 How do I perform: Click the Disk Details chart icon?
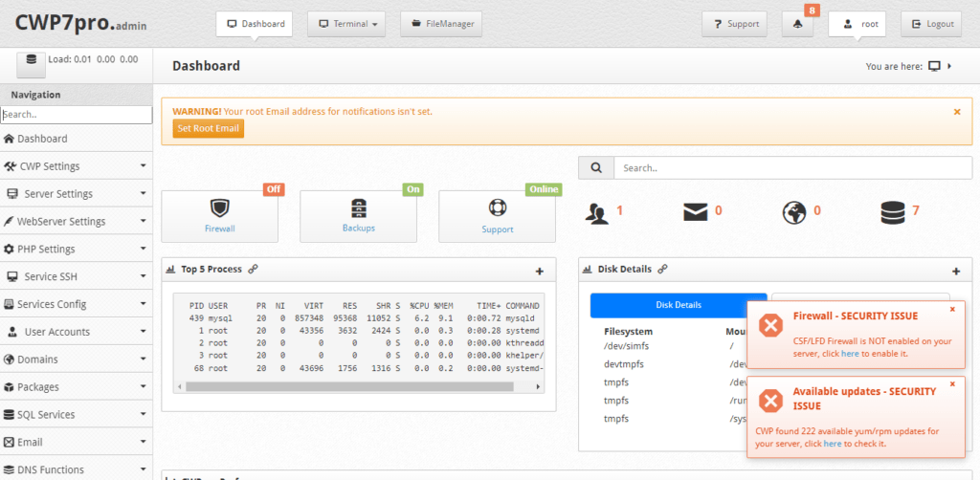click(x=587, y=270)
